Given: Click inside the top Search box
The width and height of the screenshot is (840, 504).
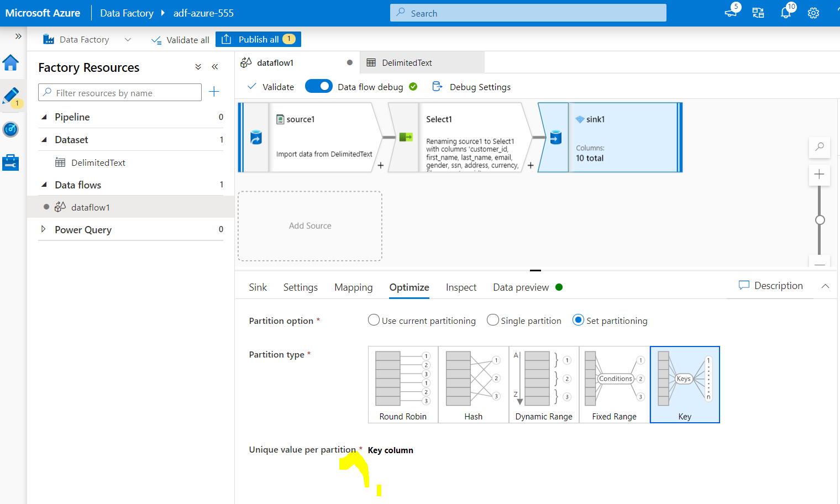Looking at the screenshot, I should point(528,13).
